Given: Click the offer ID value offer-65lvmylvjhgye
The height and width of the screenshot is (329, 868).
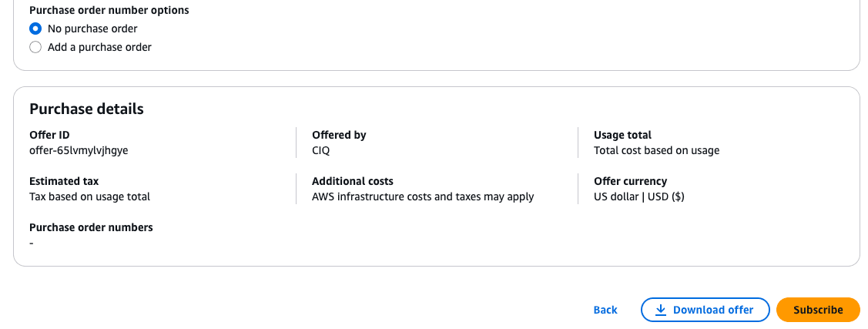Looking at the screenshot, I should (79, 150).
